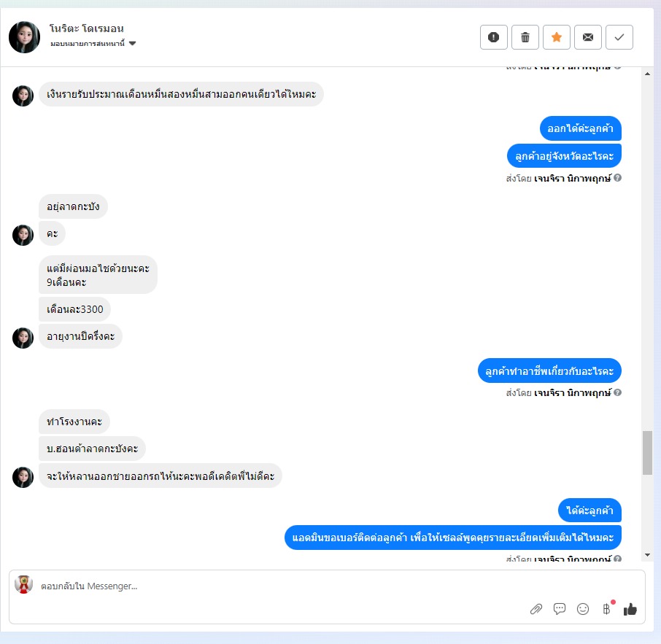The image size is (661, 644).
Task: Click sender name link under อาชีพ message
Action: [573, 393]
